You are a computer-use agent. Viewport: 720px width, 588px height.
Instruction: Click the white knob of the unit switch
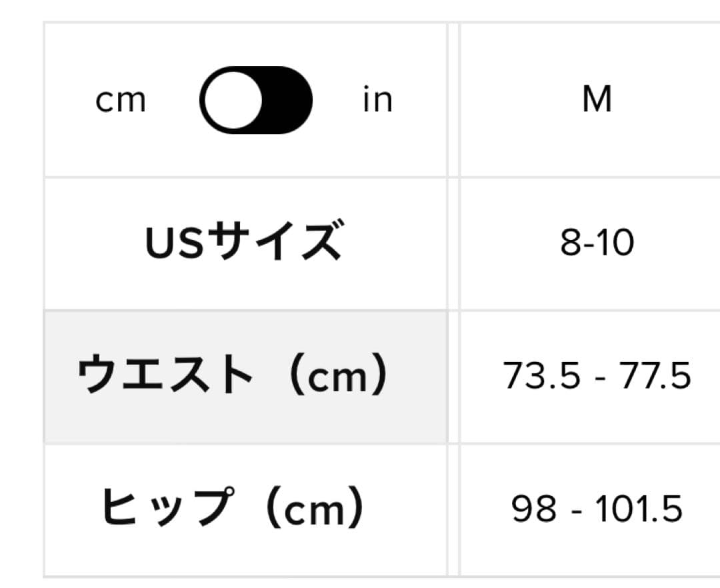(233, 100)
